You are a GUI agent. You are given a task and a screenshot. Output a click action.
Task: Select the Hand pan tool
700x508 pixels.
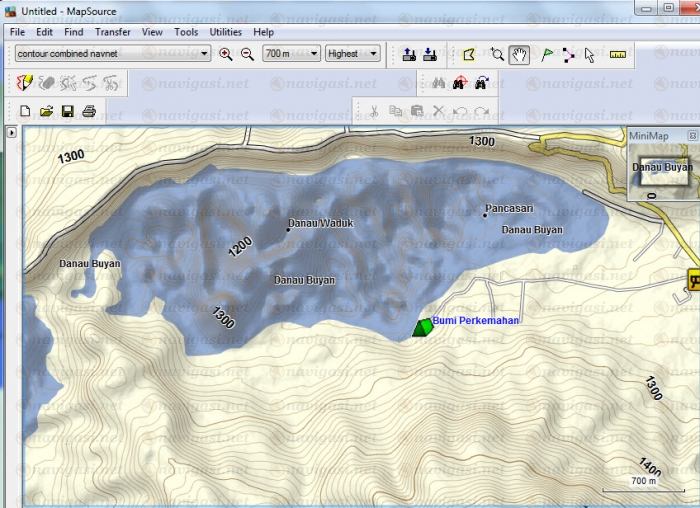[x=519, y=54]
